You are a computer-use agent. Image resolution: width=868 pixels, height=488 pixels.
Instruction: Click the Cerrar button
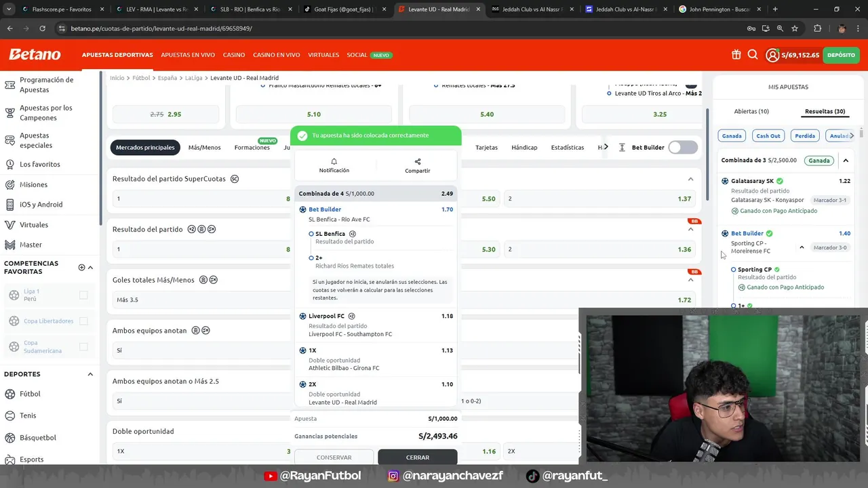[x=418, y=457]
